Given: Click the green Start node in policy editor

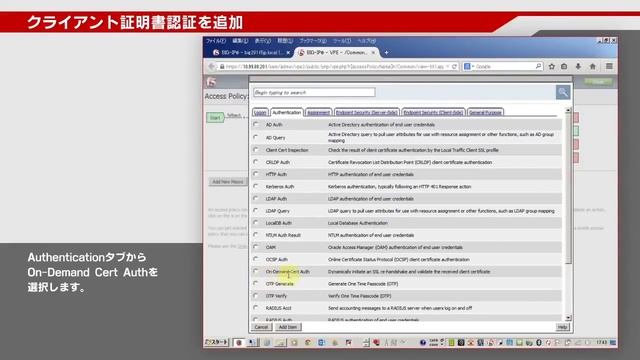Looking at the screenshot, I should pos(215,118).
